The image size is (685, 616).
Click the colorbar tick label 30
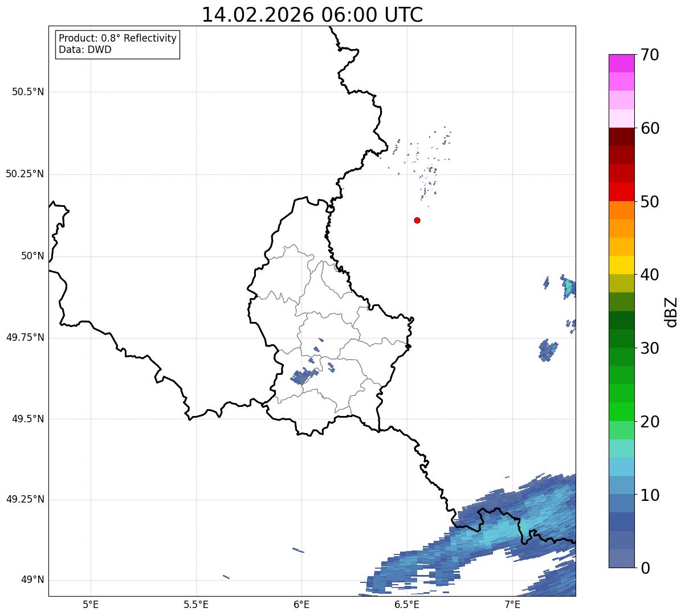pyautogui.click(x=650, y=348)
